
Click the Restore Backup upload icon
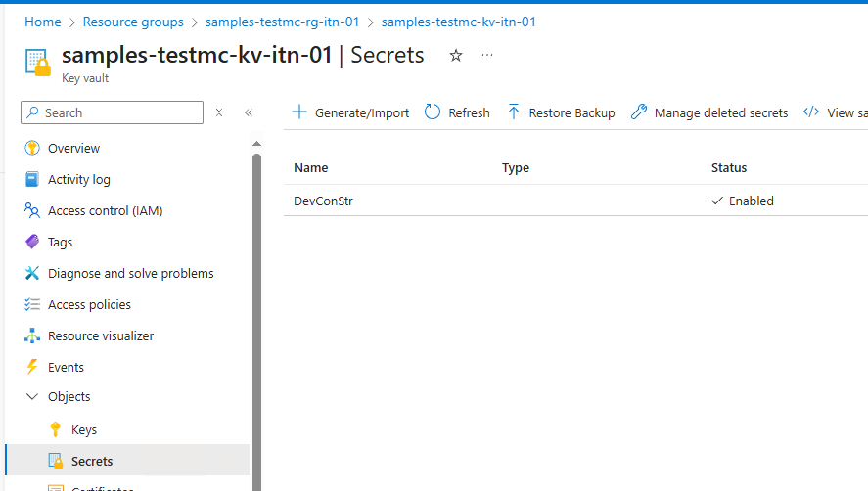coord(514,112)
